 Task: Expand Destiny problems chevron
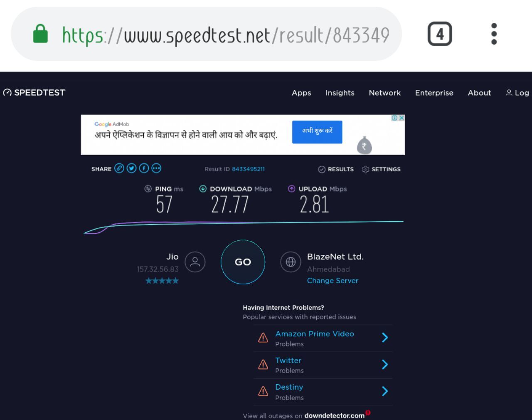coord(385,391)
